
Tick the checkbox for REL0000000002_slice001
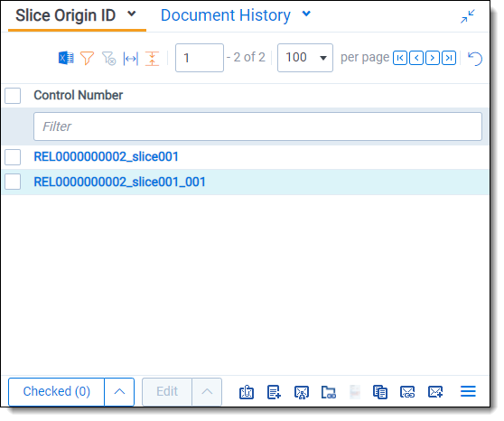pyautogui.click(x=13, y=157)
